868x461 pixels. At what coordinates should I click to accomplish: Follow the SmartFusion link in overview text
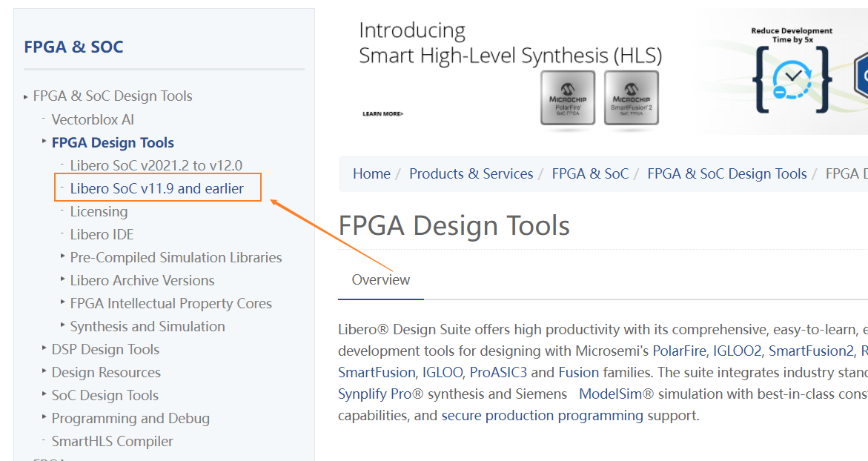(x=377, y=373)
